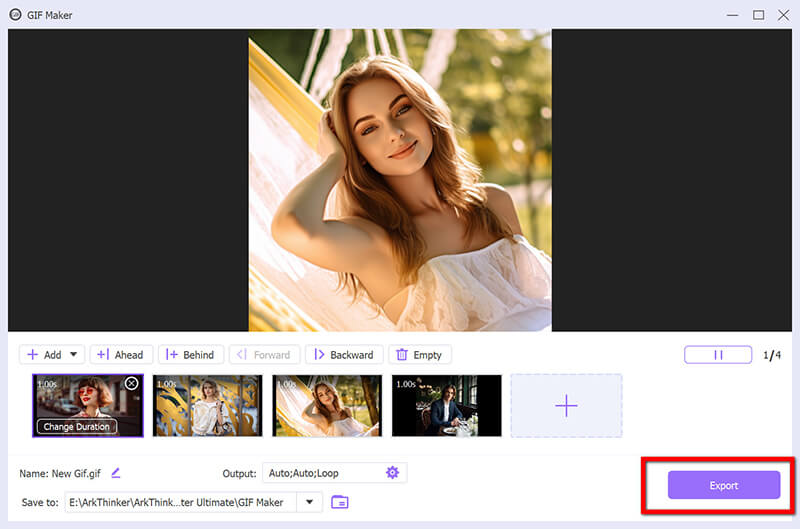Click the main preview image
Image resolution: width=800 pixels, height=529 pixels.
pyautogui.click(x=400, y=180)
